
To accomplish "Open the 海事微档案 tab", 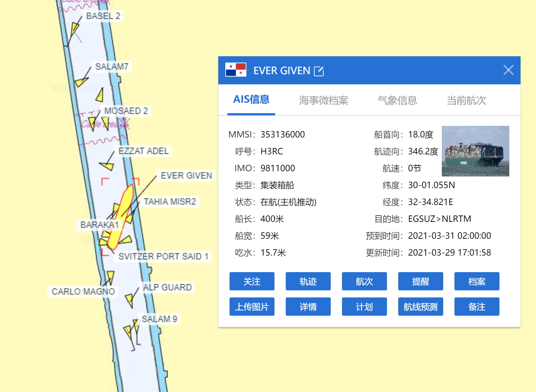I will tap(323, 101).
